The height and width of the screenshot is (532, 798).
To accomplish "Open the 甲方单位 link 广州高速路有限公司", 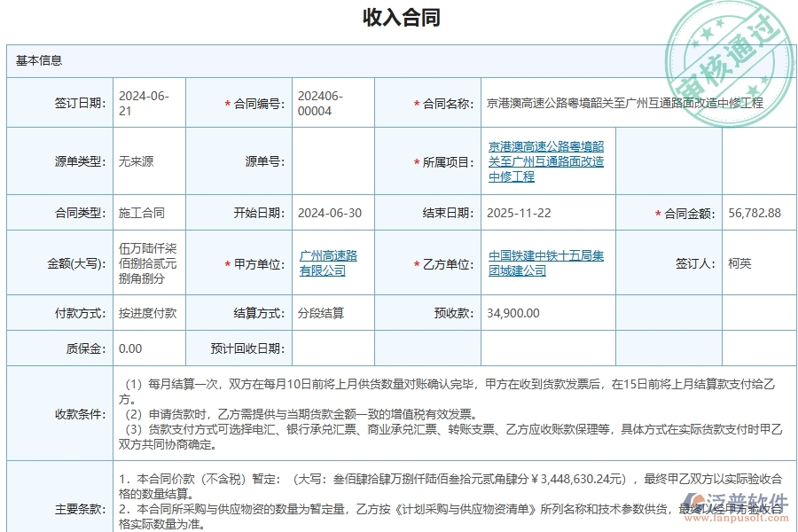I will (328, 262).
